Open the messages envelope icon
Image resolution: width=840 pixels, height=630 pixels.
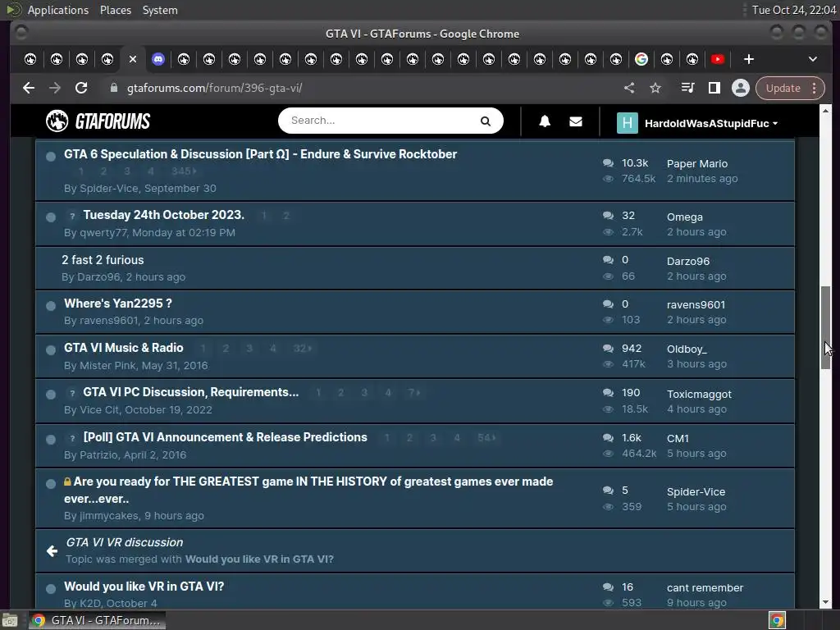[575, 122]
